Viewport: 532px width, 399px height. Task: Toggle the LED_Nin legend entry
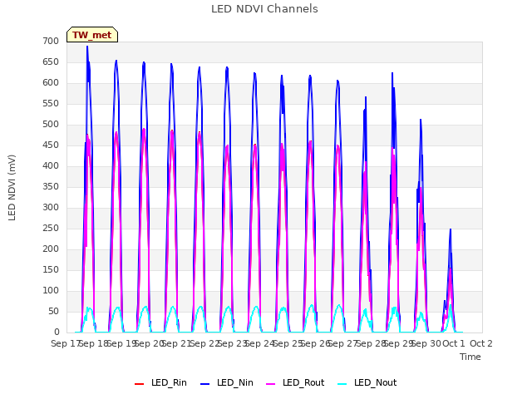(227, 382)
